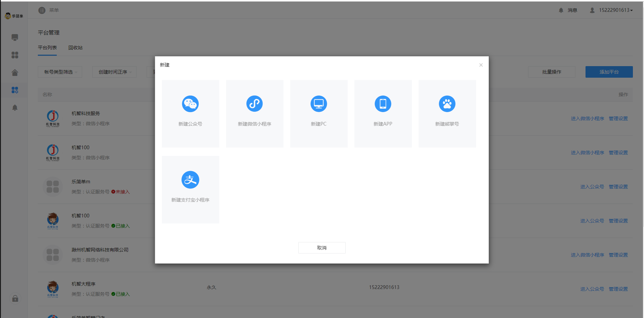Click the 消息 bell icon in header

pyautogui.click(x=561, y=10)
